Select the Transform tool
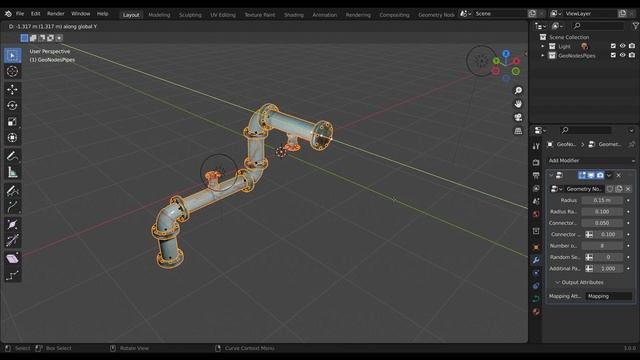Screen dimensions: 640x360 12,138
